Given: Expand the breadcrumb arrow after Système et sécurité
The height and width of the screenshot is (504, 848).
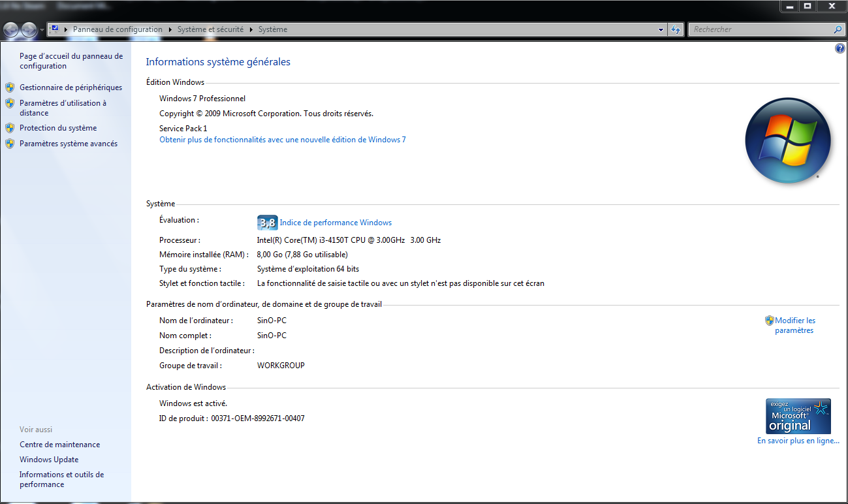Looking at the screenshot, I should pyautogui.click(x=251, y=29).
